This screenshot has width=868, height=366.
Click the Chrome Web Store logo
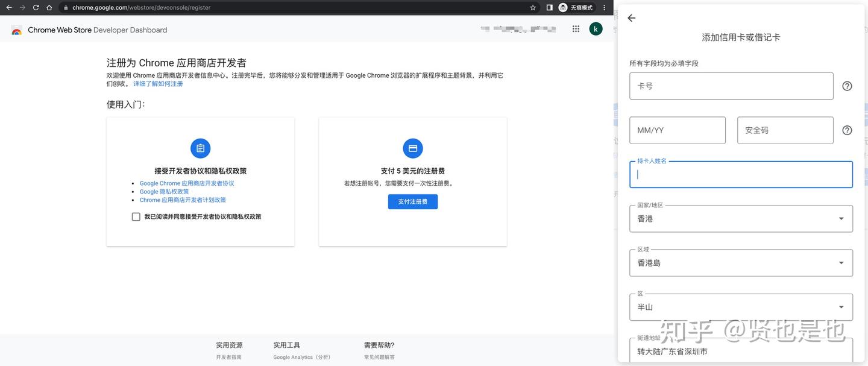click(16, 30)
